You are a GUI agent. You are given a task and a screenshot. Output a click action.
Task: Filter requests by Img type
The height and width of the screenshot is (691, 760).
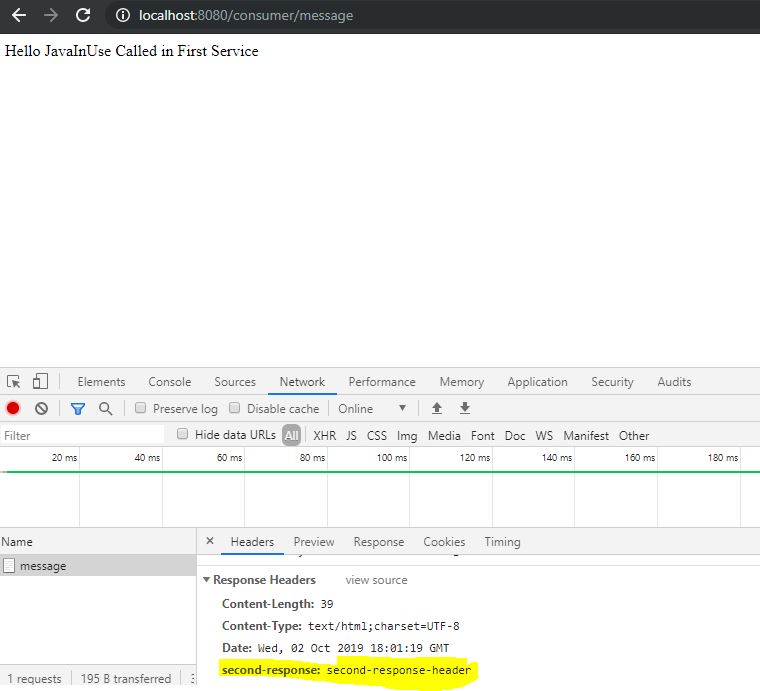coord(407,436)
